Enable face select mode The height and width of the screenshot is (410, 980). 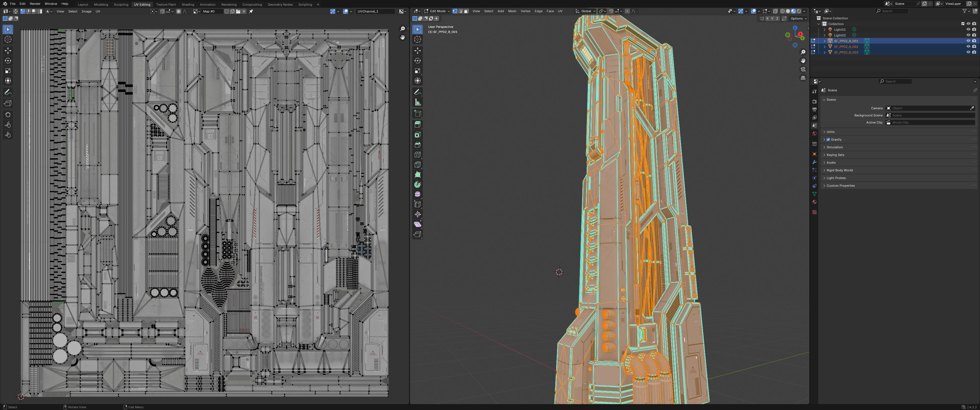(466, 11)
